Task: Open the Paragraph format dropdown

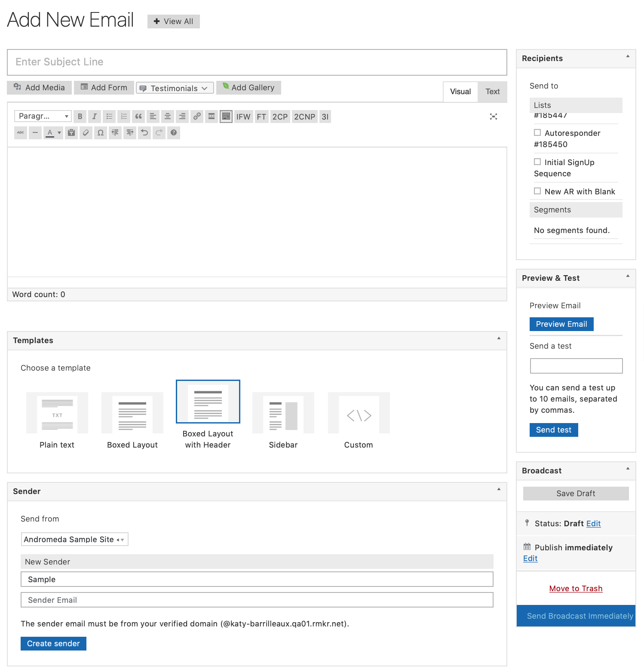Action: point(43,116)
